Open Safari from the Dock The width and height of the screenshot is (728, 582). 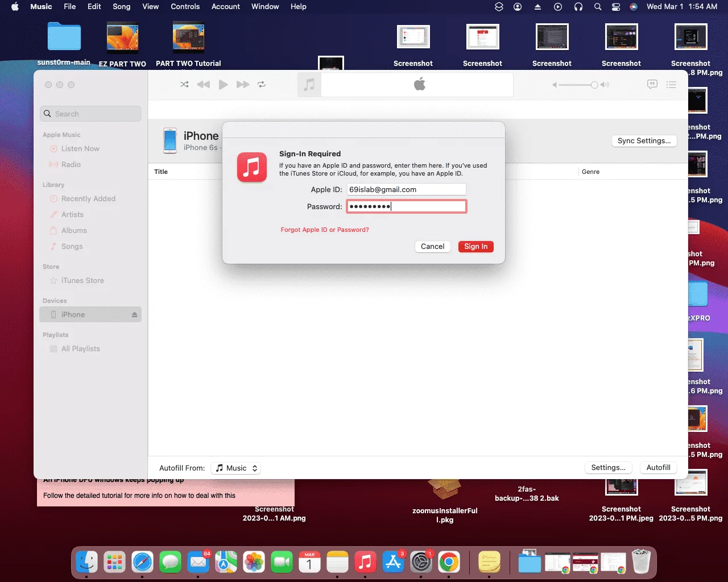[x=143, y=563]
